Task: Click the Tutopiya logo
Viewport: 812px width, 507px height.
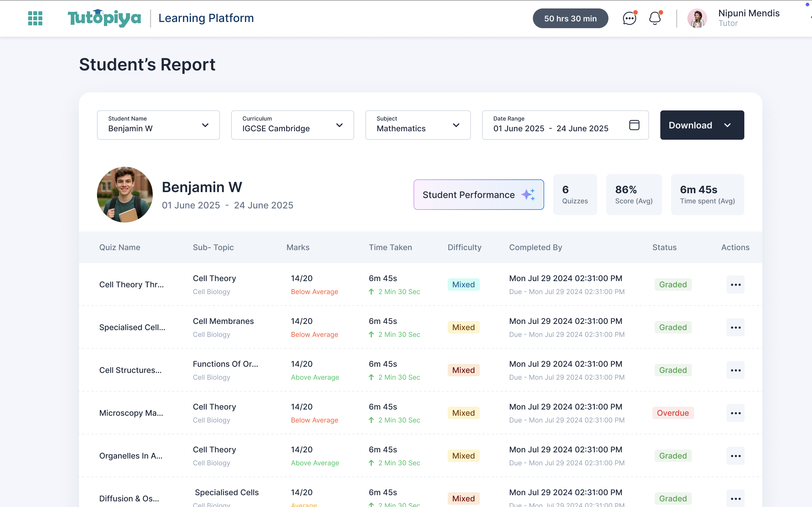Action: [104, 17]
